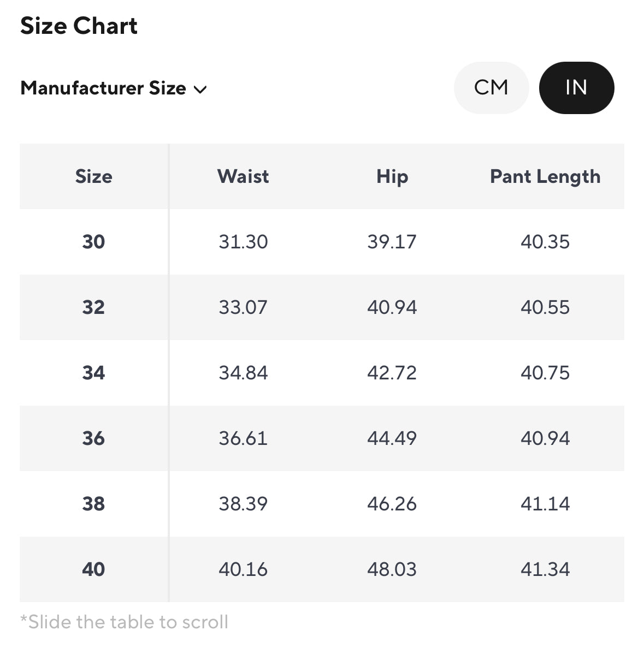This screenshot has width=644, height=648.
Task: Select size 32 row label
Action: [x=93, y=307]
